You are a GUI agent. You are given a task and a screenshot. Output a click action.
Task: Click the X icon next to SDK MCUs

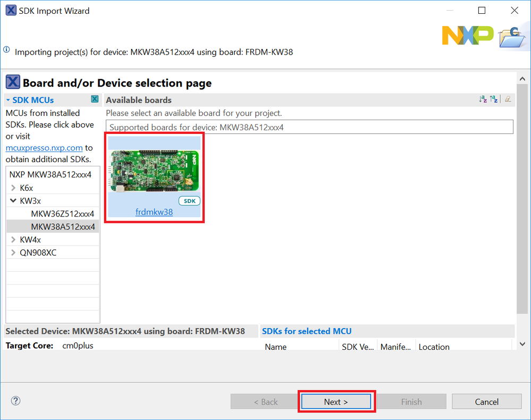[x=95, y=99]
